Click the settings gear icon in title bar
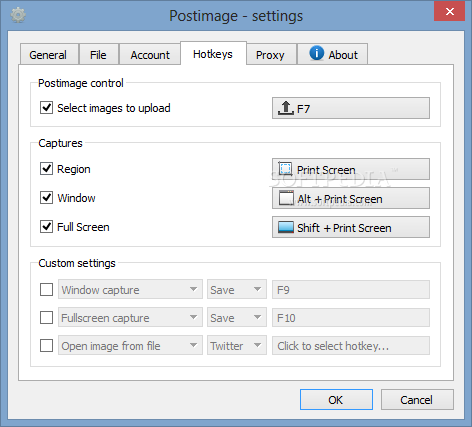 18,15
